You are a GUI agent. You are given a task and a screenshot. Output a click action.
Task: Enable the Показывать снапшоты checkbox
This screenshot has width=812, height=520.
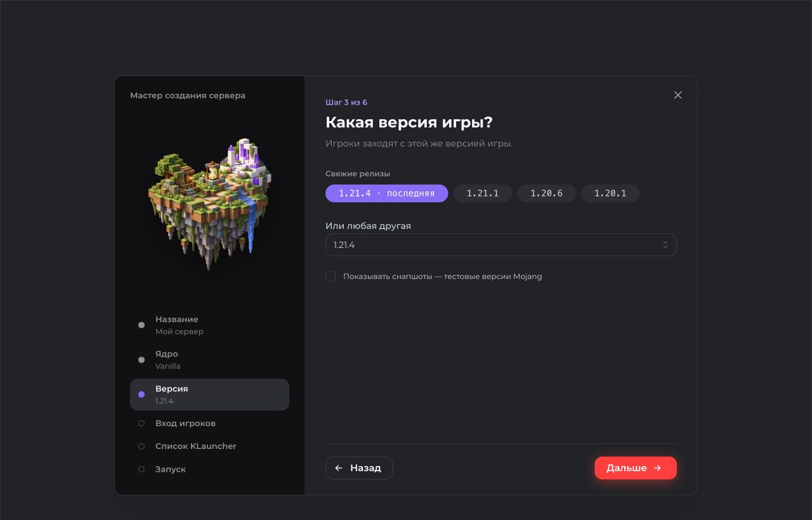331,276
